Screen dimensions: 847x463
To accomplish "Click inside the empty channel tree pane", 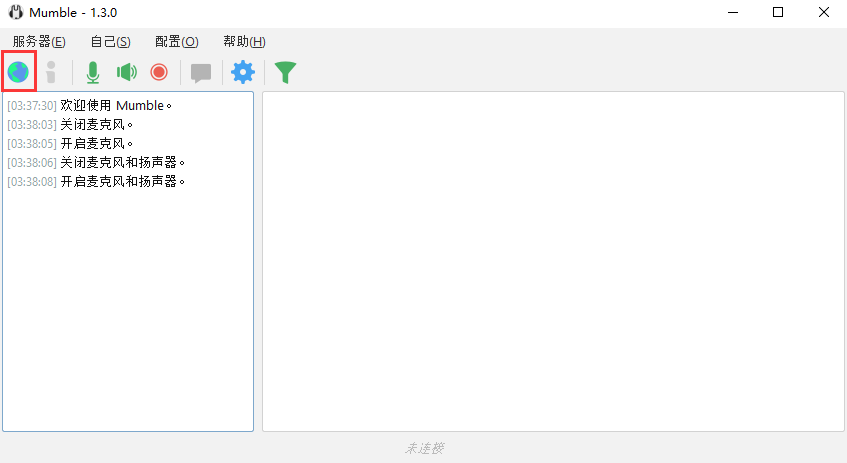I will 553,261.
